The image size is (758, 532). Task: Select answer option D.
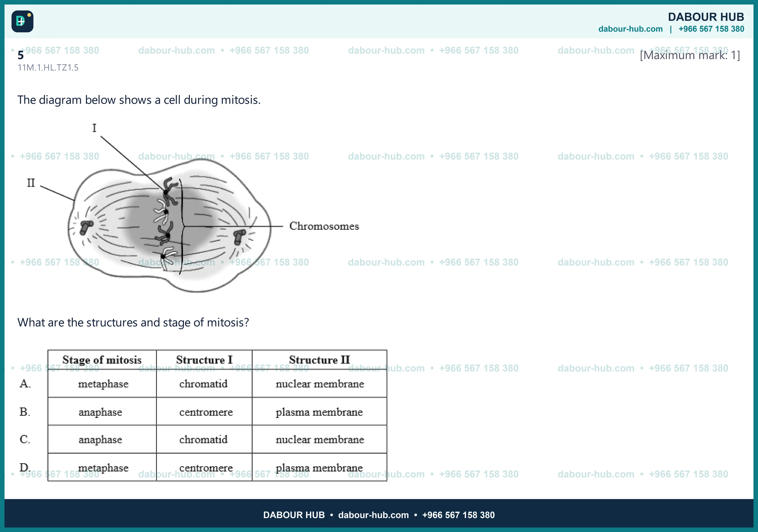(25, 468)
